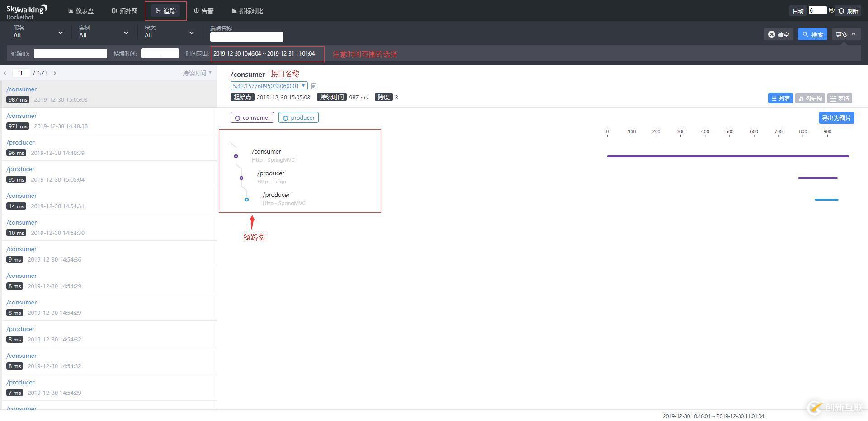Click the 刷新 refresh button

pos(849,11)
